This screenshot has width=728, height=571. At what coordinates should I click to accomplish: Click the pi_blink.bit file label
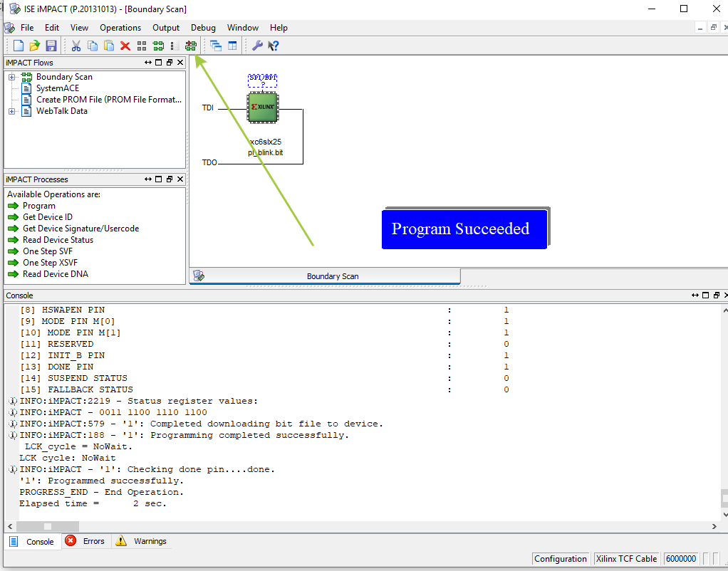tap(265, 153)
